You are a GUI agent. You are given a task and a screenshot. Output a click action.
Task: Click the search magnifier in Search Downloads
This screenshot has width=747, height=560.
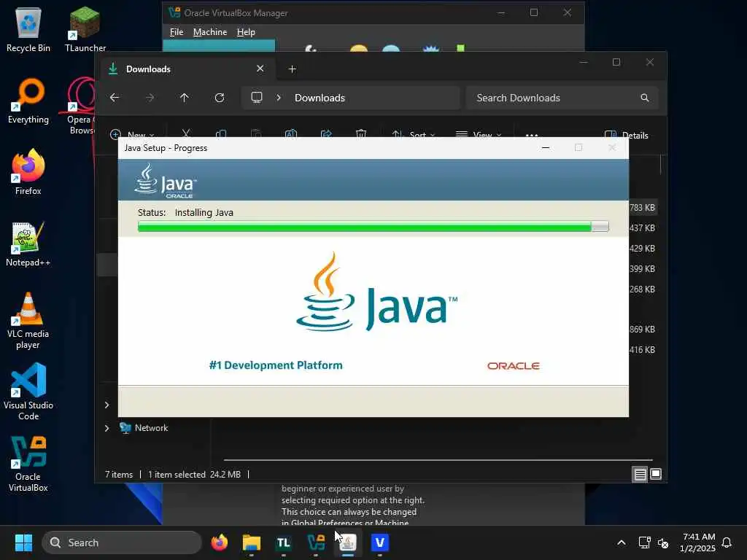pyautogui.click(x=645, y=98)
